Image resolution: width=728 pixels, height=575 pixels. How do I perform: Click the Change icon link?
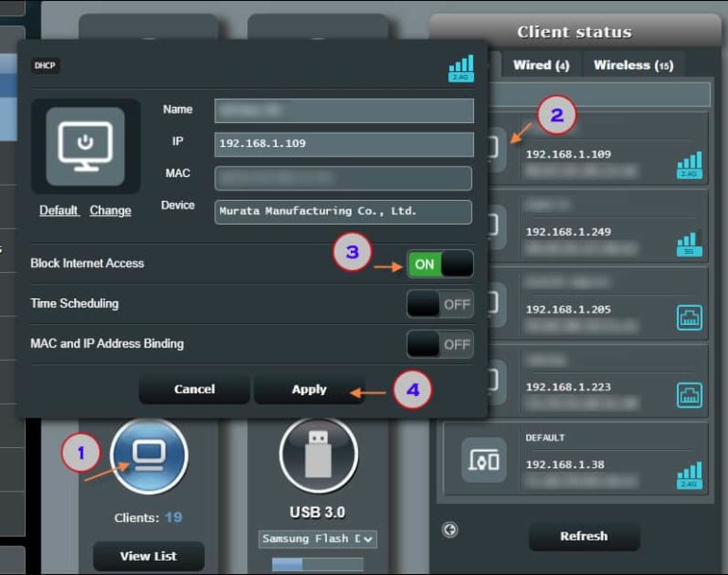coord(111,210)
